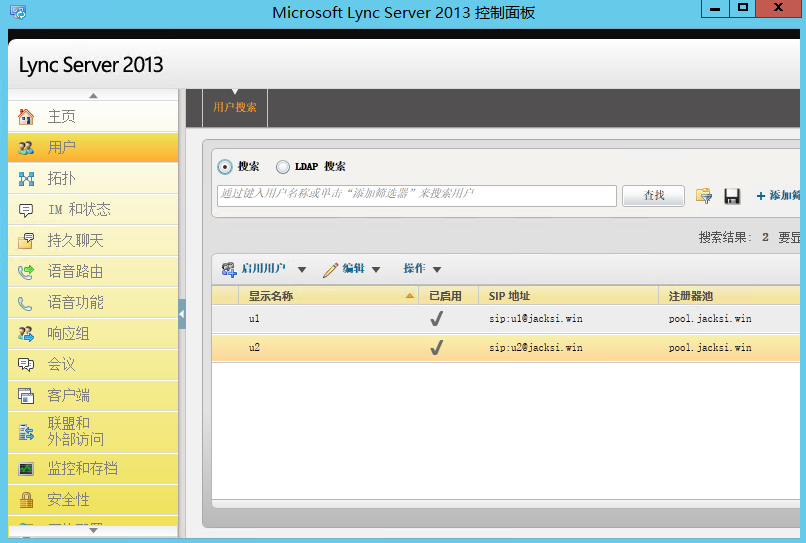Click sip:u2@jacksi.win address cell
Screen dimensions: 806x543
point(536,348)
